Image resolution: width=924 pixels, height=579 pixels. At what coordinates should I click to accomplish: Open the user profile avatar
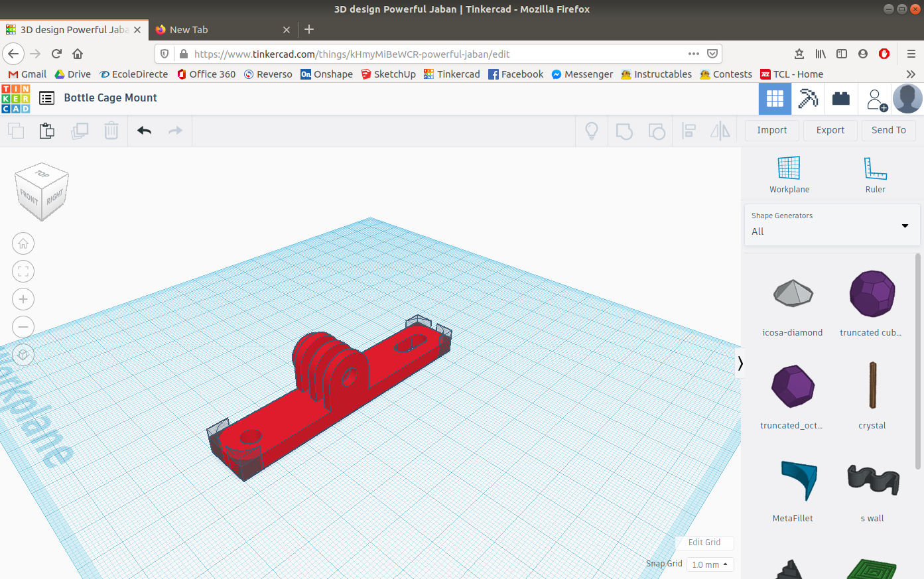pyautogui.click(x=907, y=99)
